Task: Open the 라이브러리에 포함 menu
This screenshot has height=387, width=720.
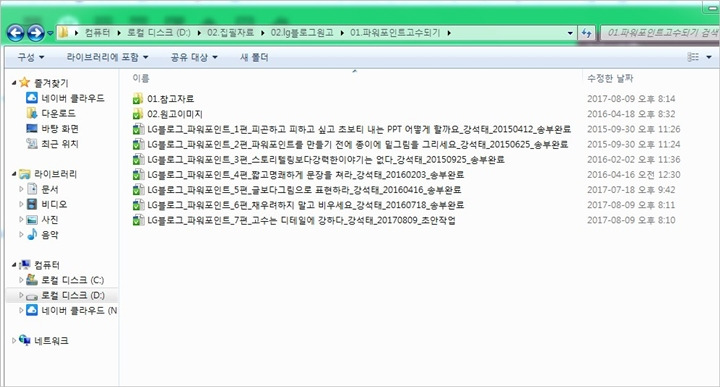Action: tap(107, 57)
